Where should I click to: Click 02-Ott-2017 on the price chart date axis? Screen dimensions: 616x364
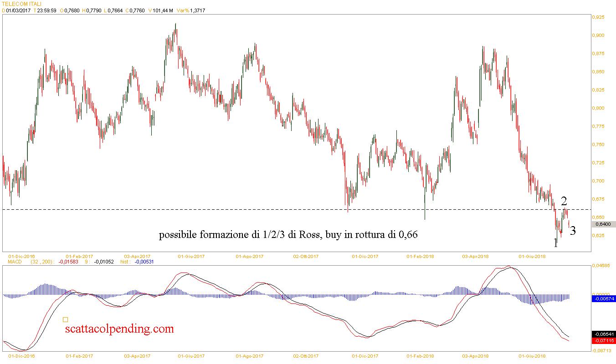(x=305, y=256)
